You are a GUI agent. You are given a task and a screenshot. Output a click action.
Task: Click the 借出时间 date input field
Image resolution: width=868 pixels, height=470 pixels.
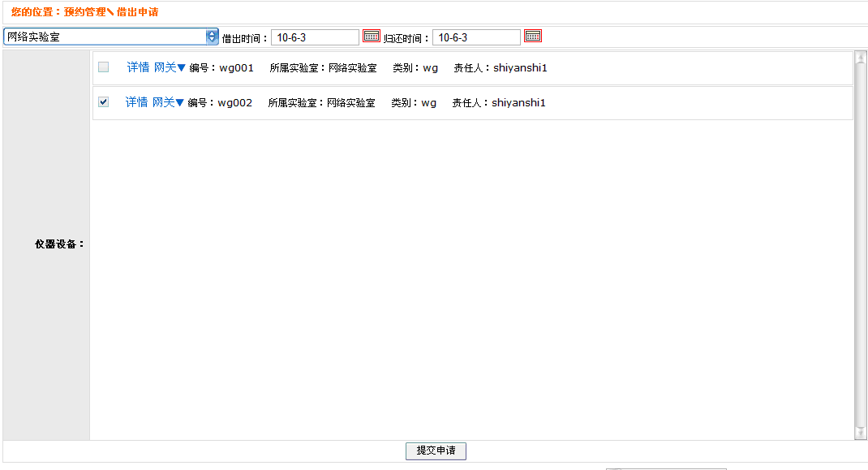[x=315, y=37]
